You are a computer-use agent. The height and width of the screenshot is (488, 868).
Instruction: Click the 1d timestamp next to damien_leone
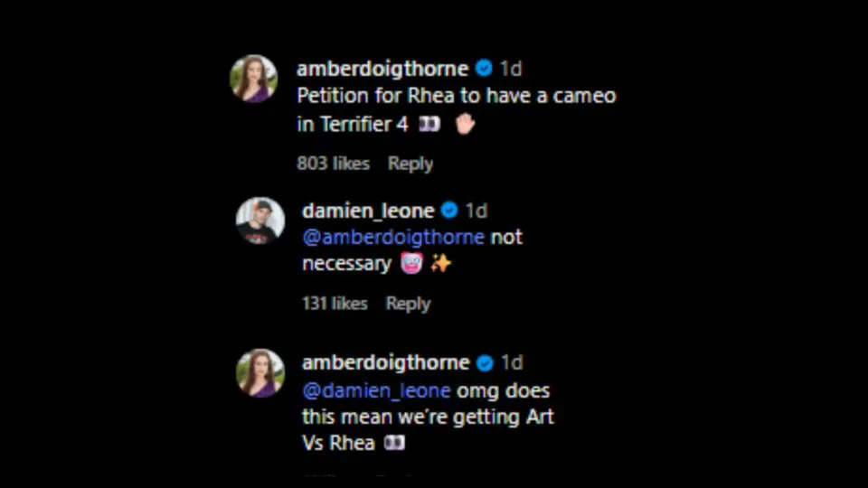(476, 211)
